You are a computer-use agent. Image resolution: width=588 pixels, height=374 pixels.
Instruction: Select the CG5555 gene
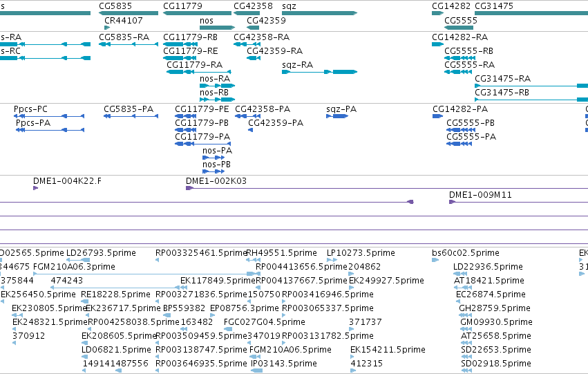pos(459,28)
